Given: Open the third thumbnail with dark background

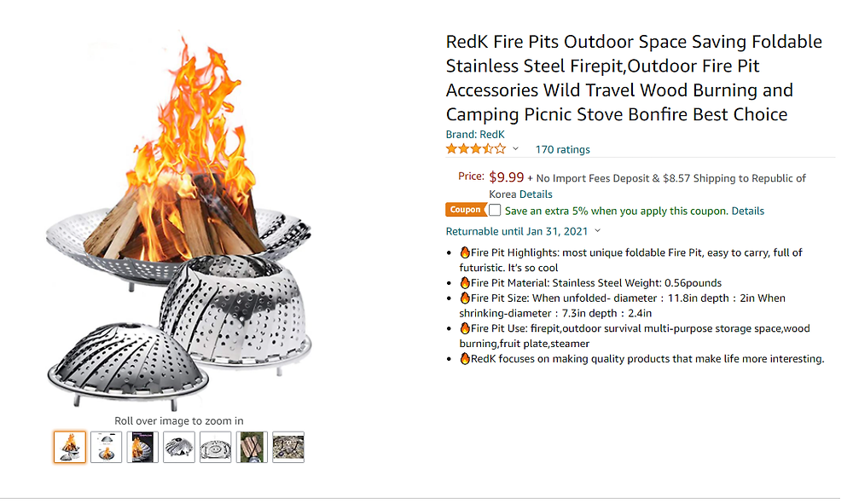Looking at the screenshot, I should pyautogui.click(x=142, y=447).
